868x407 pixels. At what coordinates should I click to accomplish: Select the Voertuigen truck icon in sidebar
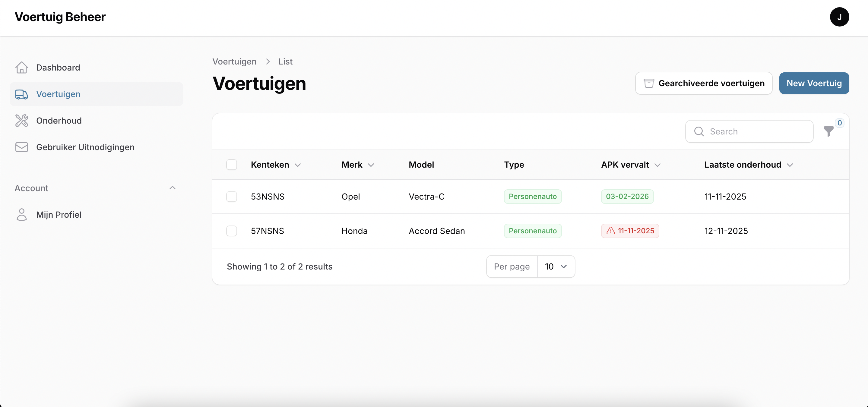[22, 94]
